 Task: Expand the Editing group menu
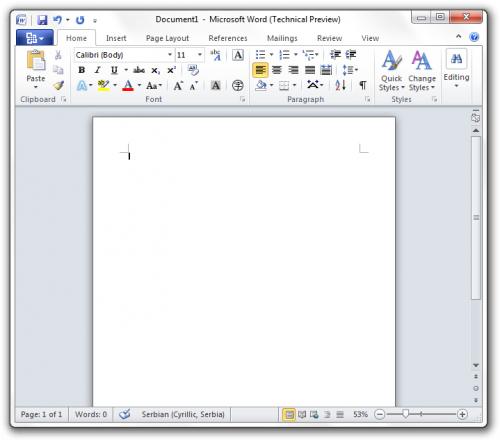point(456,69)
